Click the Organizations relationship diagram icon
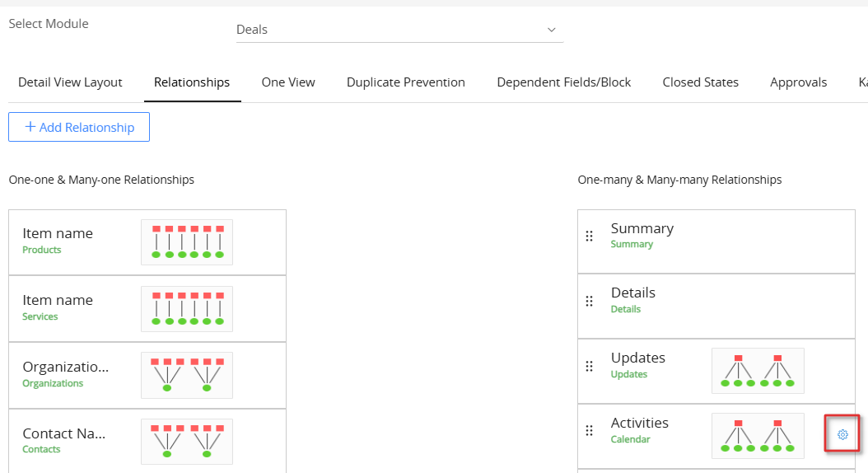The width and height of the screenshot is (868, 473). tap(187, 376)
